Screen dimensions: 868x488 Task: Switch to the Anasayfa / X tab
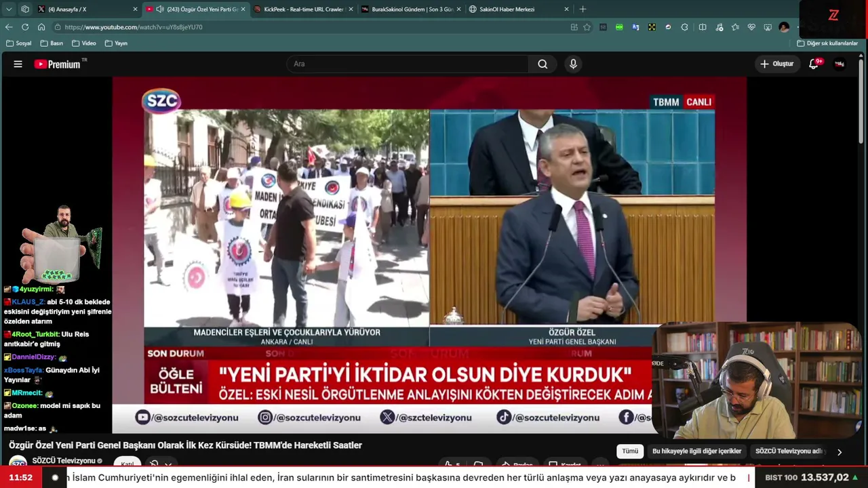coord(87,9)
